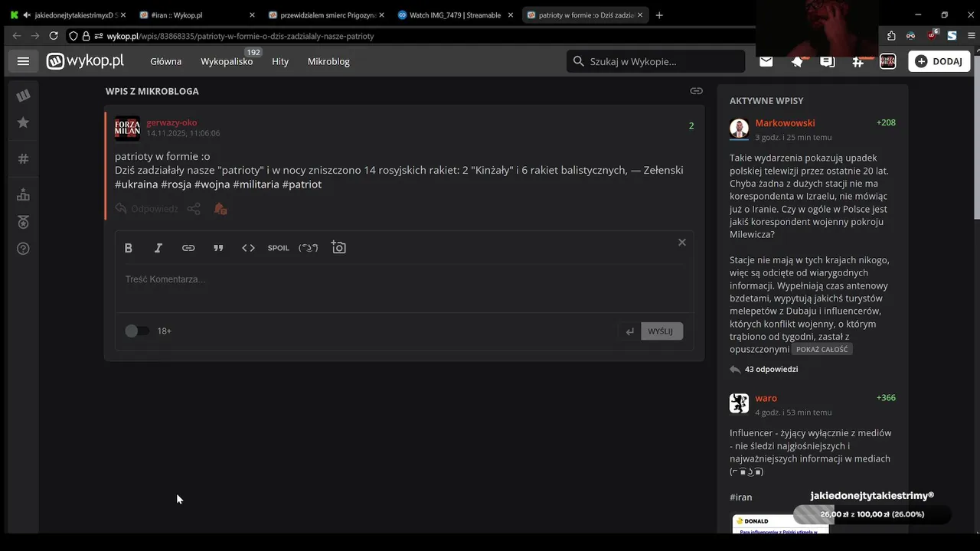Image resolution: width=980 pixels, height=551 pixels.
Task: Apply italic formatting in comment editor
Action: point(158,248)
